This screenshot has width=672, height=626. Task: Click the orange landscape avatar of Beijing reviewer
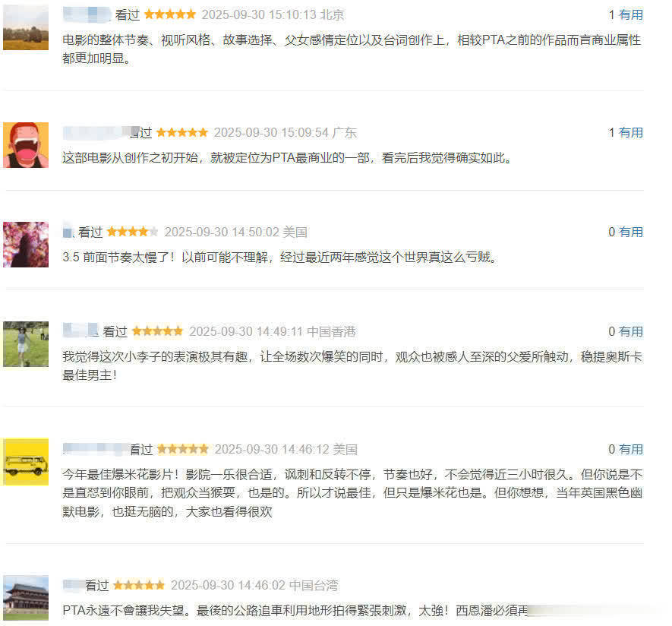(26, 28)
